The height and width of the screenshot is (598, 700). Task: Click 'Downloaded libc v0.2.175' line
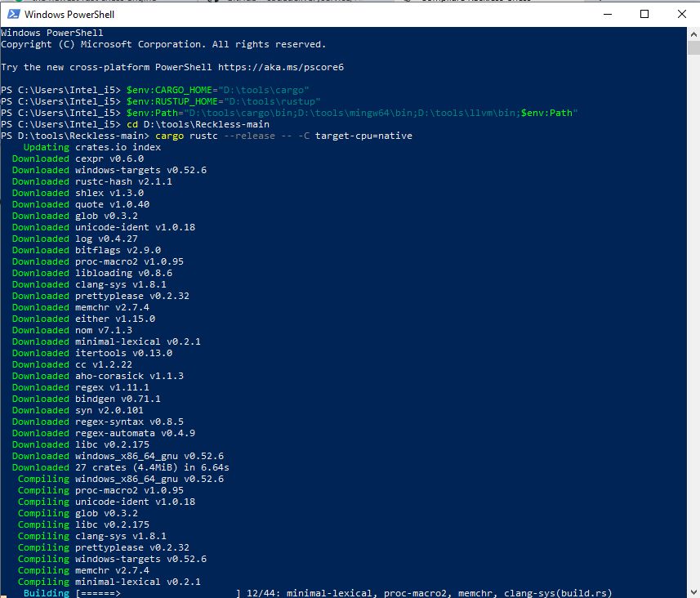click(x=81, y=444)
